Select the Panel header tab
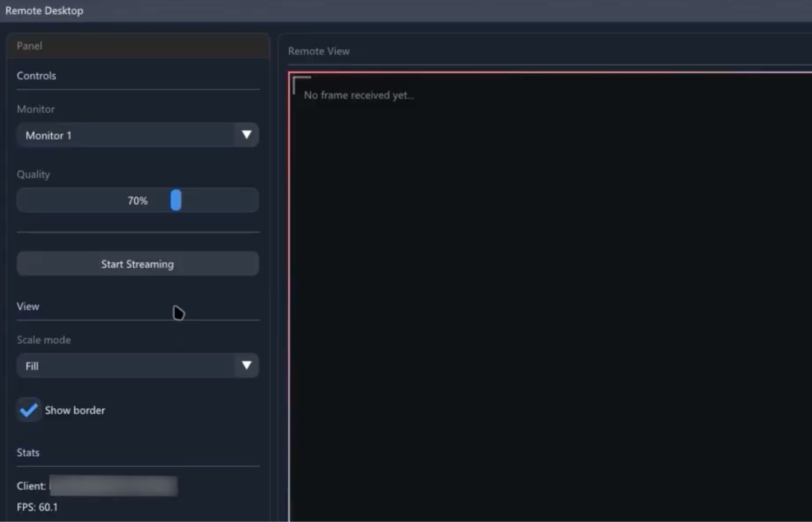This screenshot has height=522, width=812. pyautogui.click(x=30, y=46)
